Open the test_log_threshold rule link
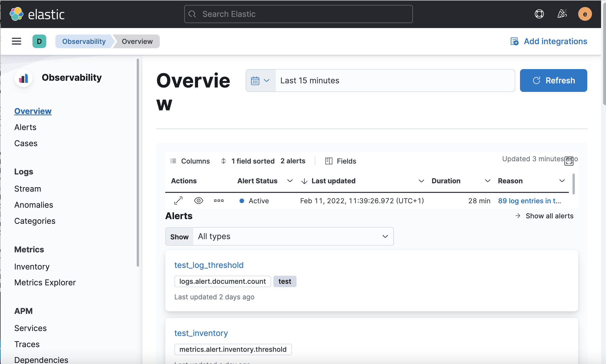This screenshot has width=606, height=364. (209, 265)
